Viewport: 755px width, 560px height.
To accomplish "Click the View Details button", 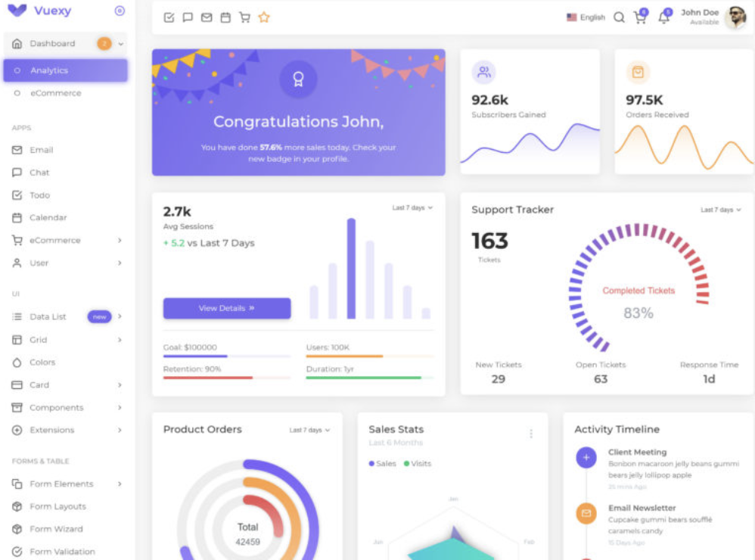I will tap(226, 308).
